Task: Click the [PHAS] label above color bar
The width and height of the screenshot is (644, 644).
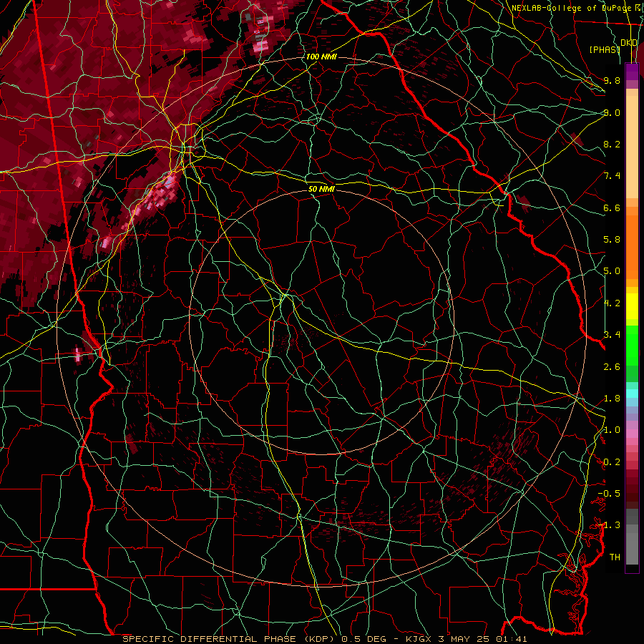Action: (x=605, y=49)
